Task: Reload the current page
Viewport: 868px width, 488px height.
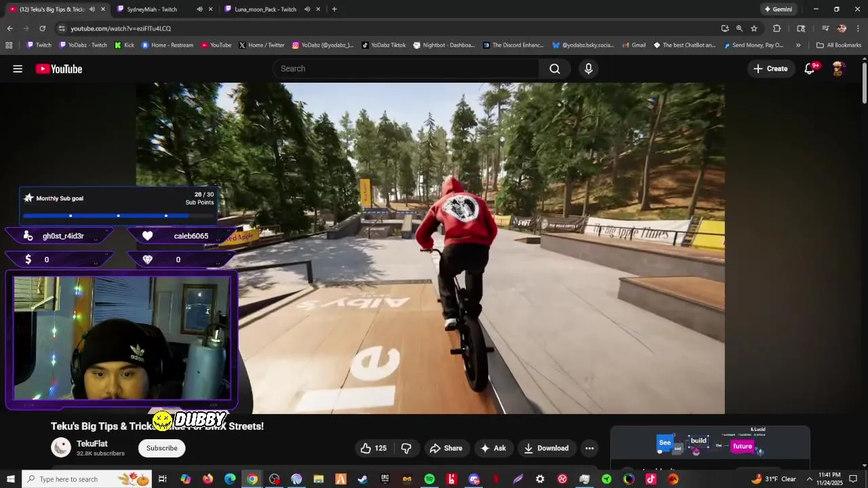Action: (42, 28)
